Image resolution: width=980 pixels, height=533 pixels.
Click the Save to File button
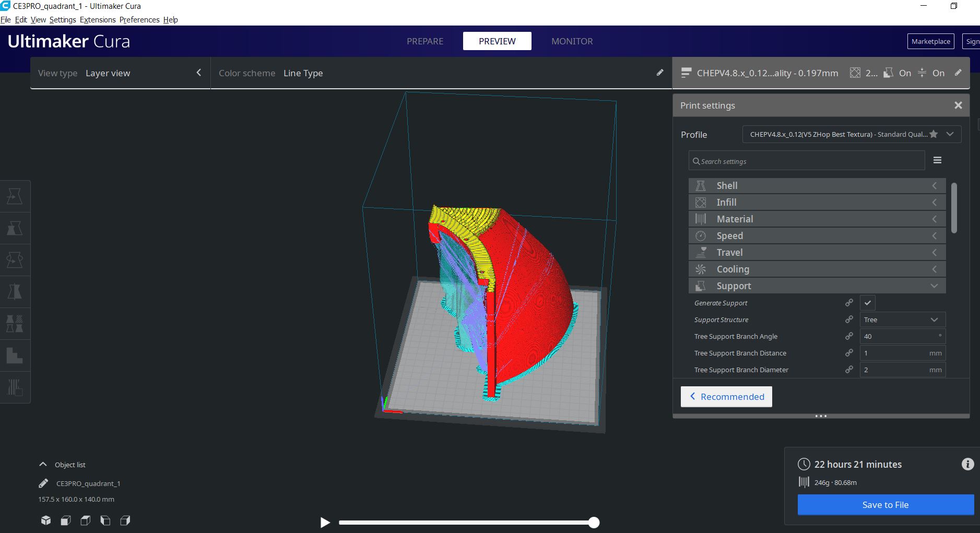coord(885,505)
